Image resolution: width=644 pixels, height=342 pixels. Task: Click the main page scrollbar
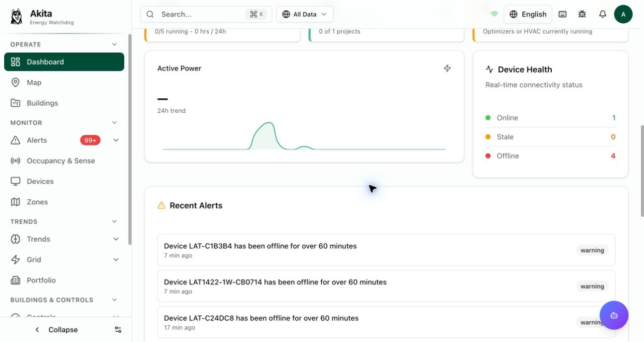tap(642, 171)
